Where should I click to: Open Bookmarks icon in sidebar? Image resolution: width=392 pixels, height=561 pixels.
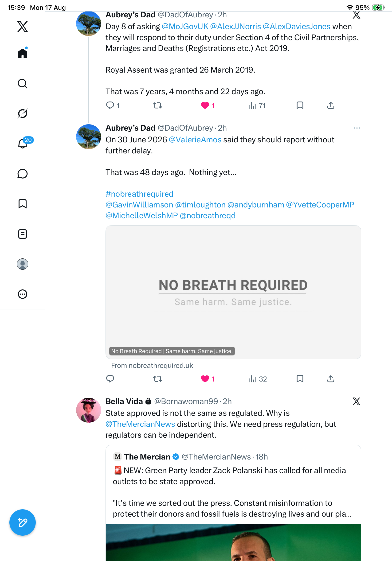coord(23,204)
